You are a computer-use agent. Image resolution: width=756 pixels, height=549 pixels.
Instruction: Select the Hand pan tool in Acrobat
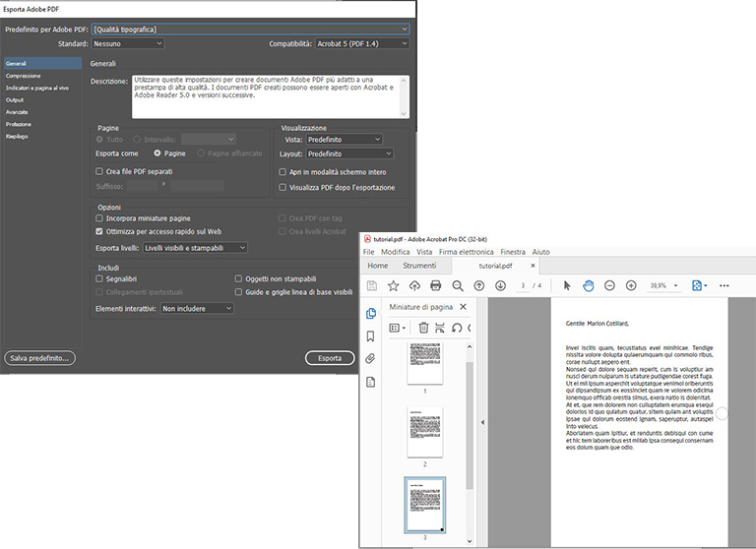[589, 285]
